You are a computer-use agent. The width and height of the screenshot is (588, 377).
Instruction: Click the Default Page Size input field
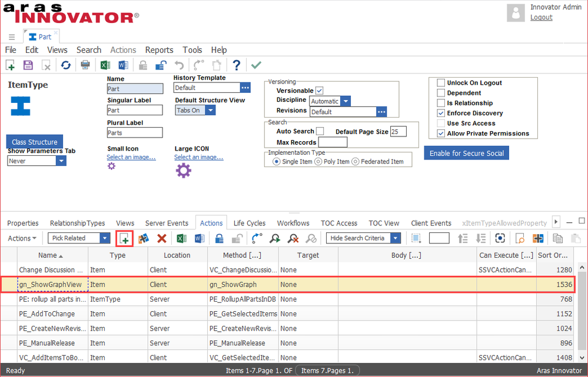pyautogui.click(x=398, y=132)
